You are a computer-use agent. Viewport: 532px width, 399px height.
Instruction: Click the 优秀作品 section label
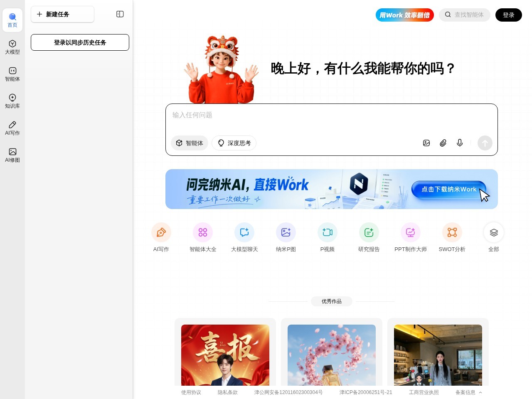pyautogui.click(x=332, y=301)
